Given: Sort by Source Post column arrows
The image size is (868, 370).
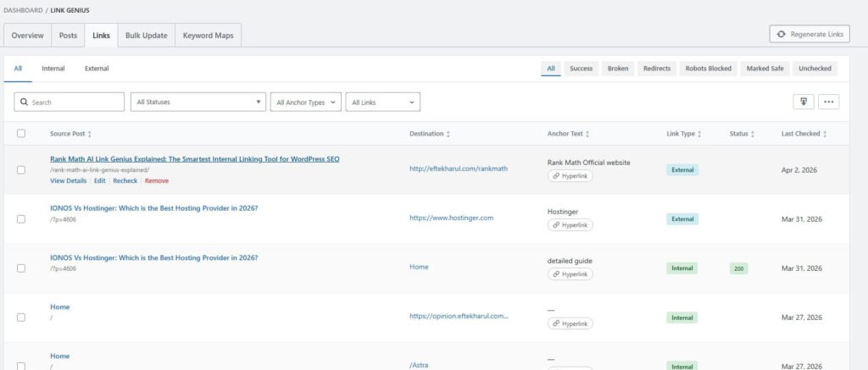Looking at the screenshot, I should click(x=90, y=134).
